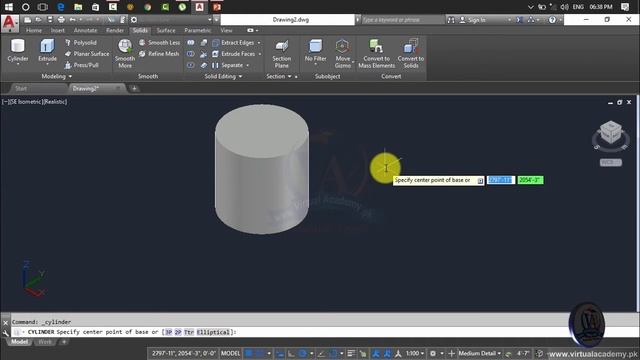The height and width of the screenshot is (360, 640).
Task: Choose the Planar Surface tool
Action: click(87, 53)
